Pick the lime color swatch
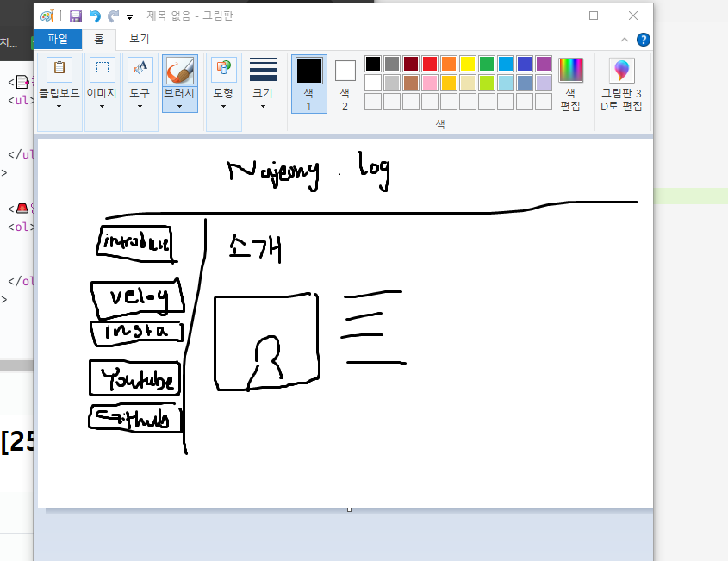Viewport: 728px width, 561px height. 487,83
